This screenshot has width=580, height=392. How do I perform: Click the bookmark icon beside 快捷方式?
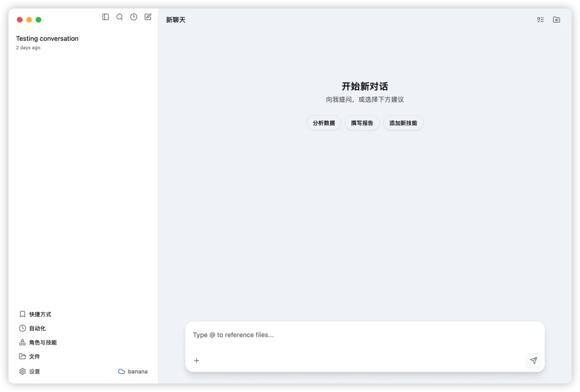[22, 314]
